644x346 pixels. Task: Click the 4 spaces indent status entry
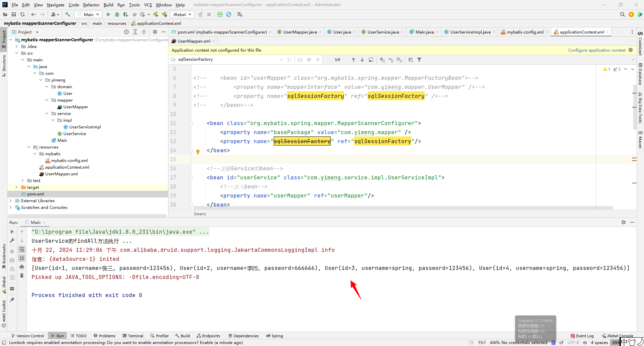599,342
